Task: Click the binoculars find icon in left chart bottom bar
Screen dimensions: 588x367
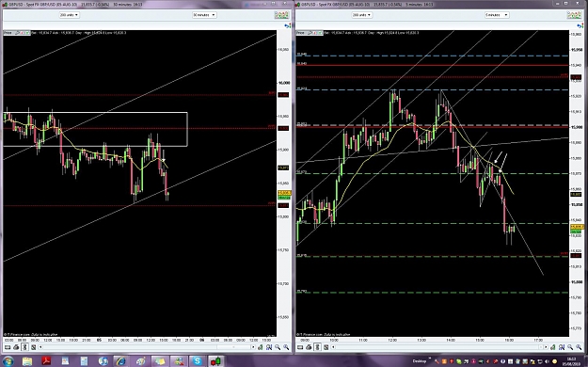Action: point(269,347)
